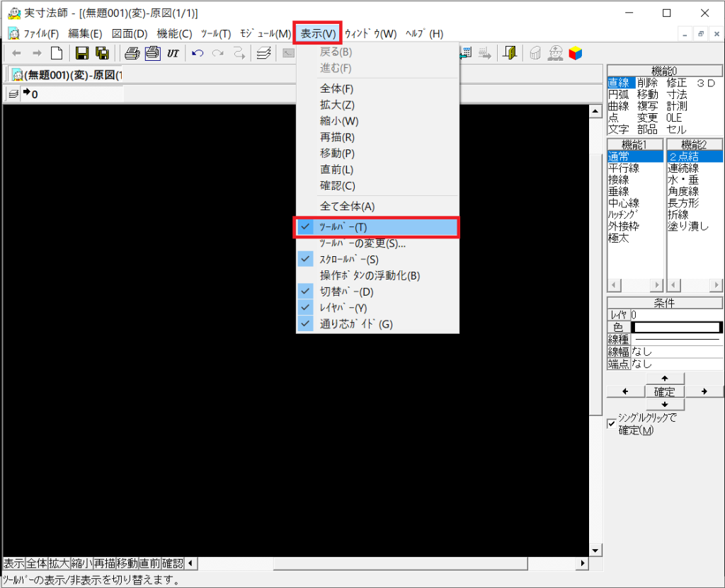This screenshot has height=588, width=725.
Task: Toggle 通り芯ガイド(G) display option
Action: 377,324
